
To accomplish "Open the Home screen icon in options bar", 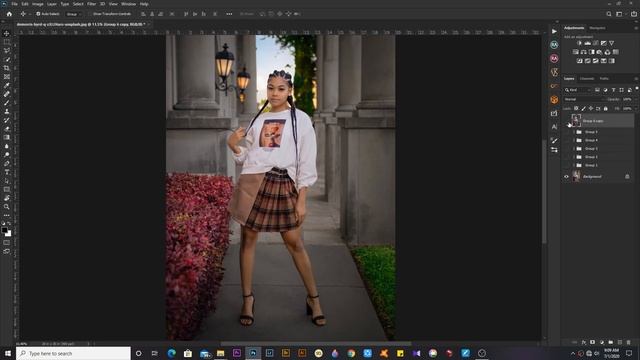I will [9, 14].
